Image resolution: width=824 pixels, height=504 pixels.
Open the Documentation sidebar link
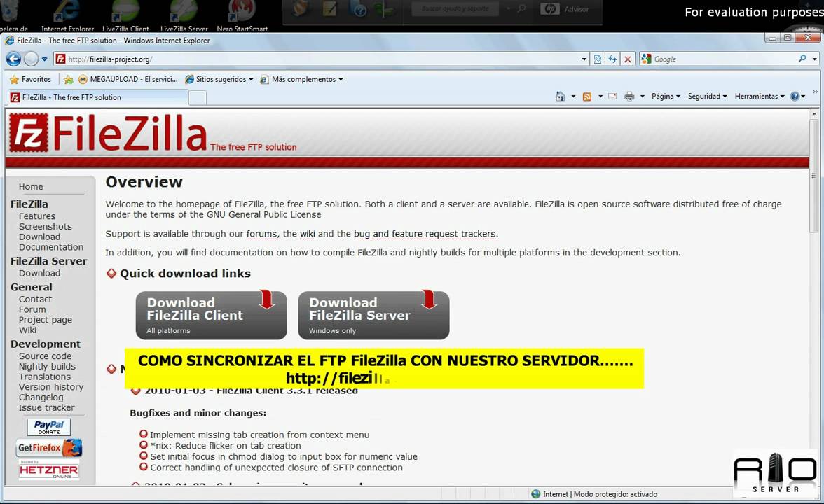[51, 246]
